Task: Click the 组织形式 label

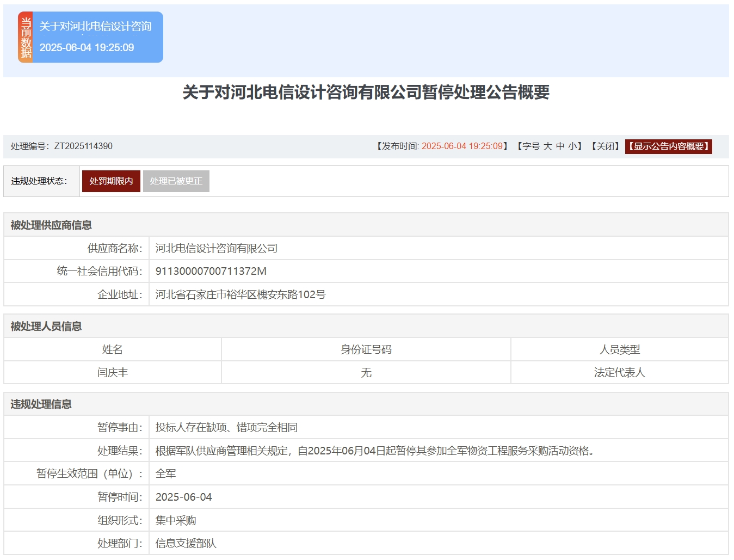Action: (x=120, y=520)
